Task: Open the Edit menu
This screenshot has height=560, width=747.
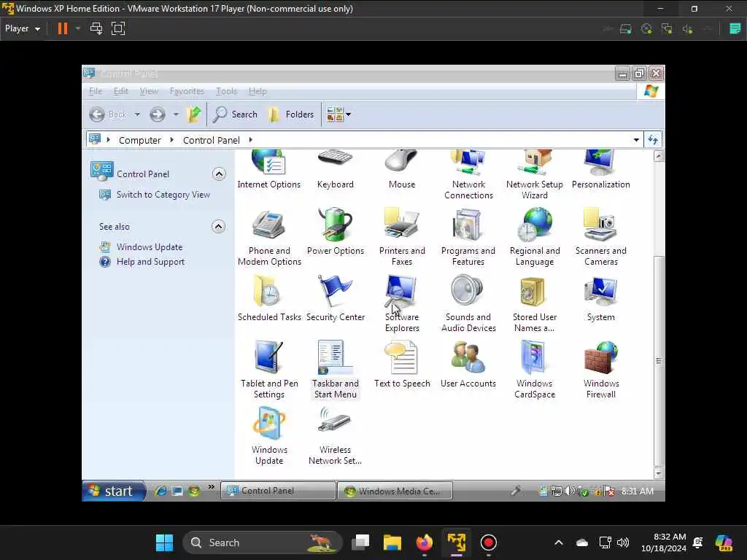Action: tap(120, 91)
